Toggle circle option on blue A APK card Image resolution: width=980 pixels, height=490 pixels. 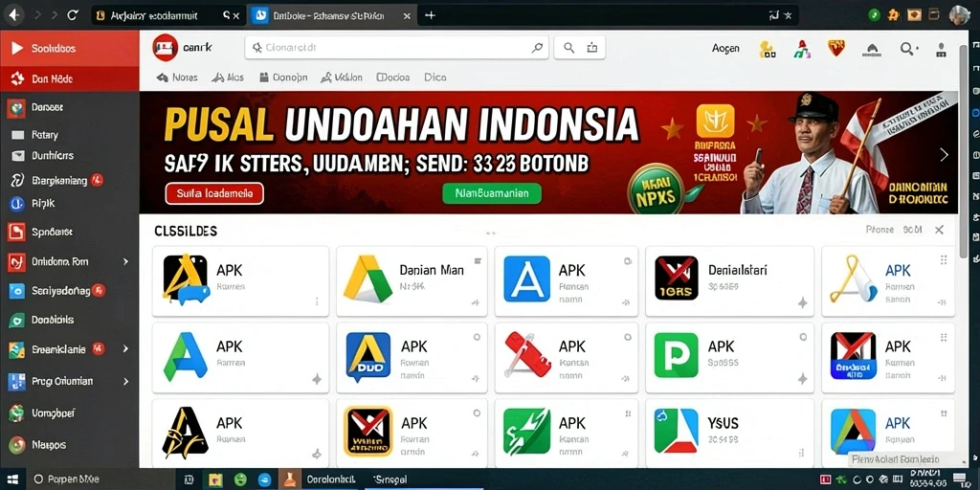[x=627, y=261]
